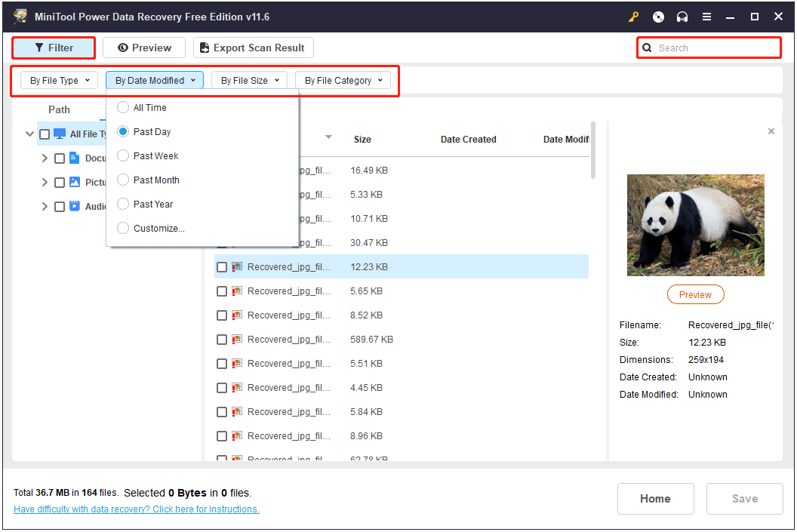The image size is (797, 532).
Task: Click the magnifier icon in Search box
Action: coord(647,48)
